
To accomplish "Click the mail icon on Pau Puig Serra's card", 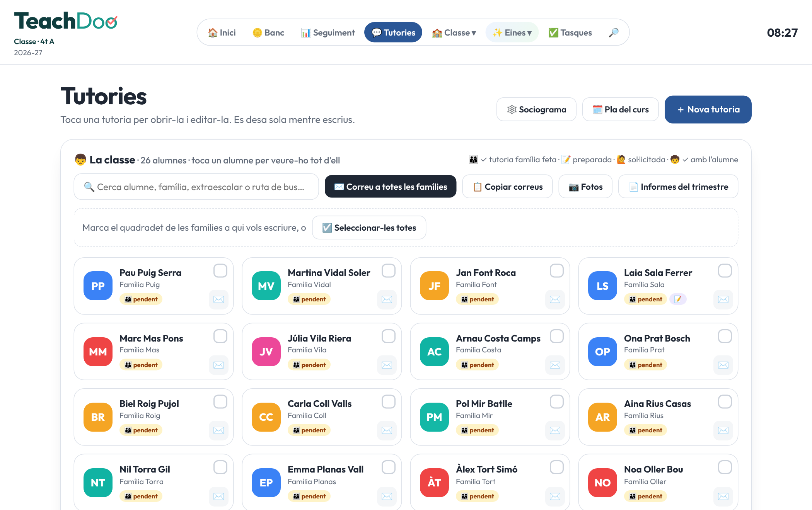I will click(x=218, y=299).
